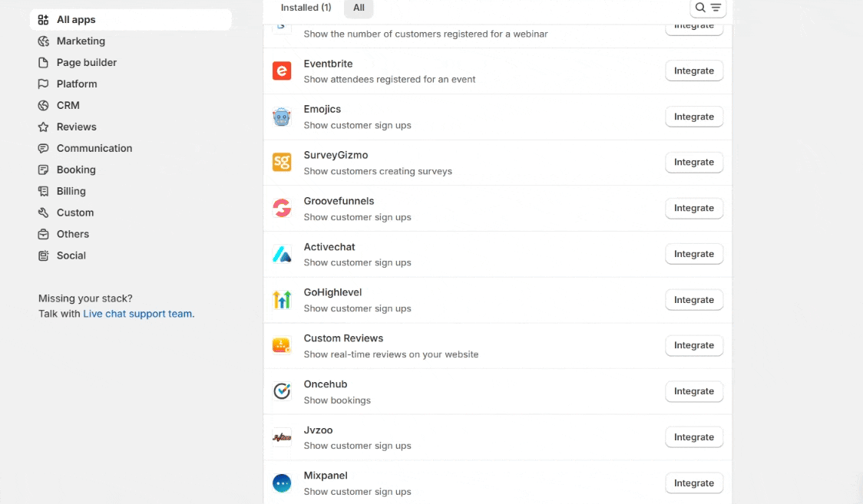Click the Jvzoo app logo
863x504 pixels.
click(282, 437)
